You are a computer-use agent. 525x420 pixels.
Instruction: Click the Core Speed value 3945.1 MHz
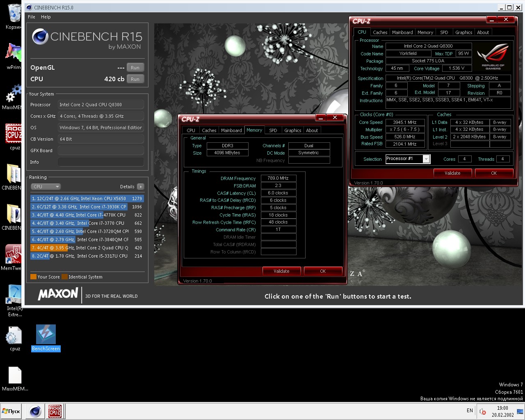405,122
